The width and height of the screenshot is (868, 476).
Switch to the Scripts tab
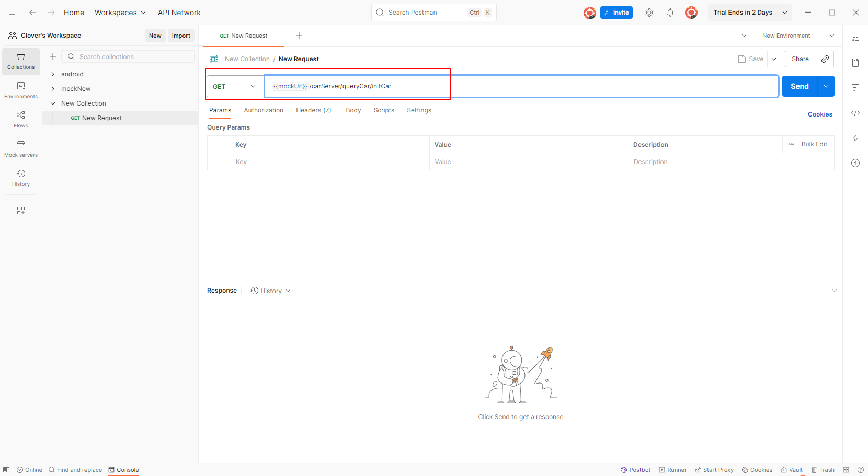pyautogui.click(x=384, y=110)
